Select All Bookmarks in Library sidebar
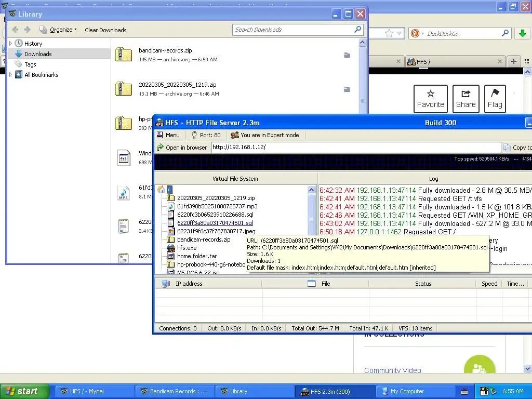This screenshot has width=532, height=399. pyautogui.click(x=41, y=75)
